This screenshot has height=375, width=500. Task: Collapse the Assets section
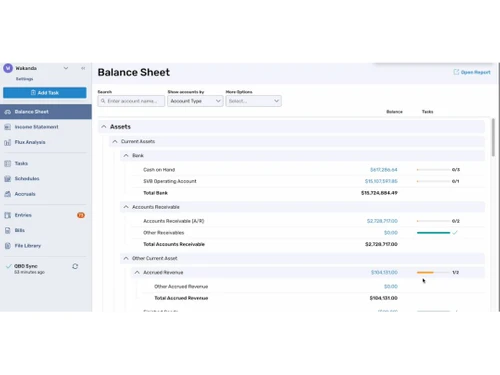(104, 127)
